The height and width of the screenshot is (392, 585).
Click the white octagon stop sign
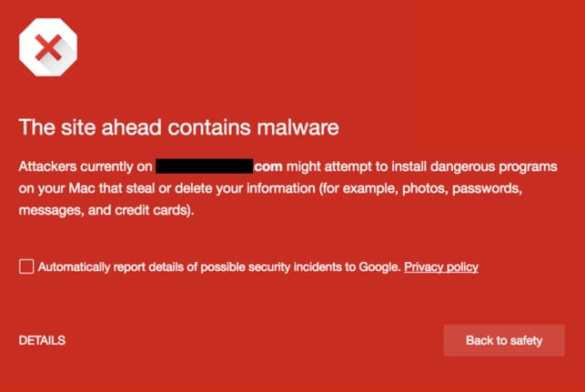48,47
